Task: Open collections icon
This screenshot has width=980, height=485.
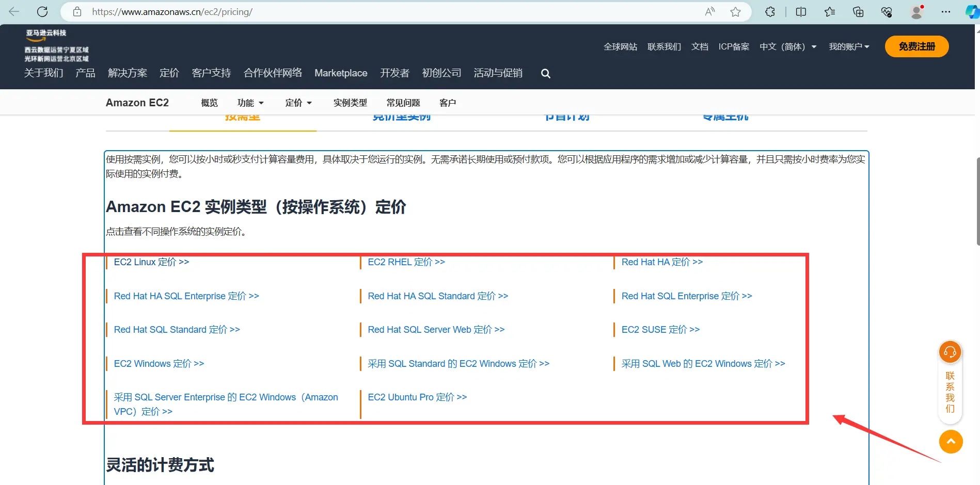Action: [858, 12]
